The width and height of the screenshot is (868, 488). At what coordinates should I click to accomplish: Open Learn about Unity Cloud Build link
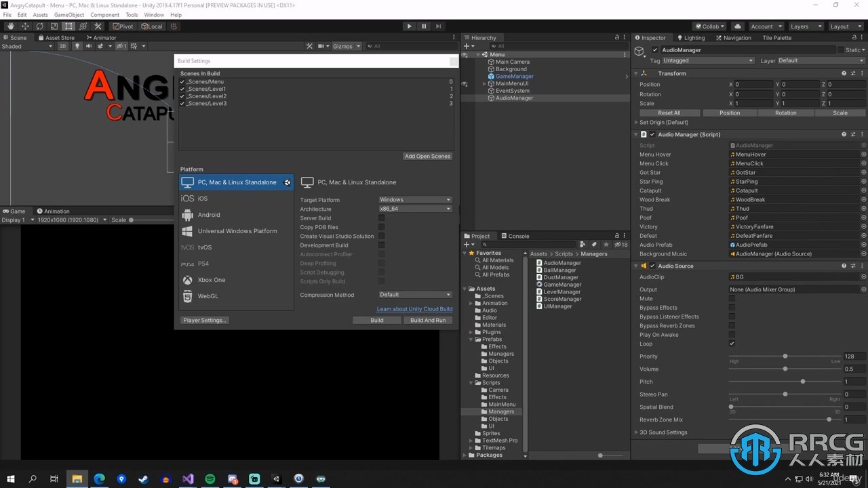[x=414, y=309]
